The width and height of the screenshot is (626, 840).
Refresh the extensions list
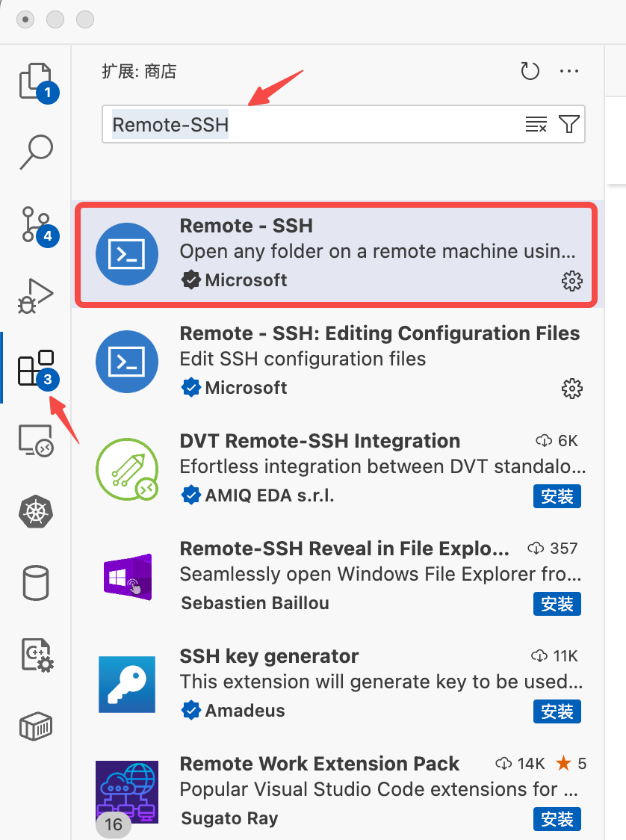click(x=530, y=71)
